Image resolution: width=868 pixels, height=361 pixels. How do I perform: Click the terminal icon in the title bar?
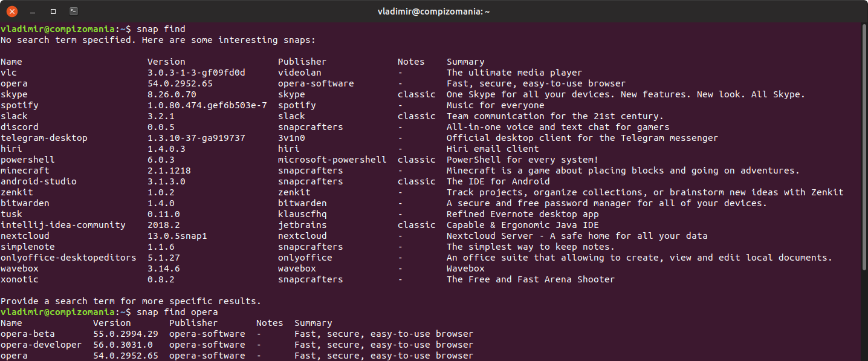point(73,11)
